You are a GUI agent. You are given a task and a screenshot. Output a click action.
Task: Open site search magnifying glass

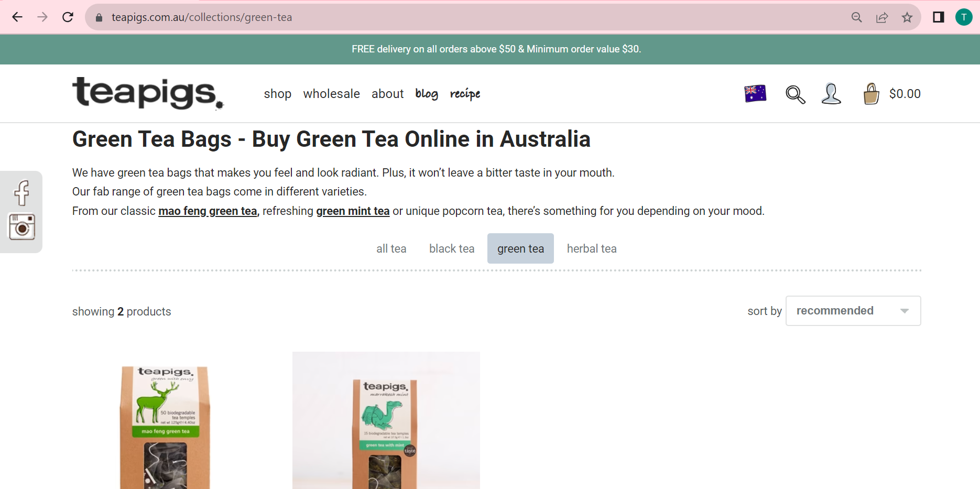pyautogui.click(x=795, y=94)
